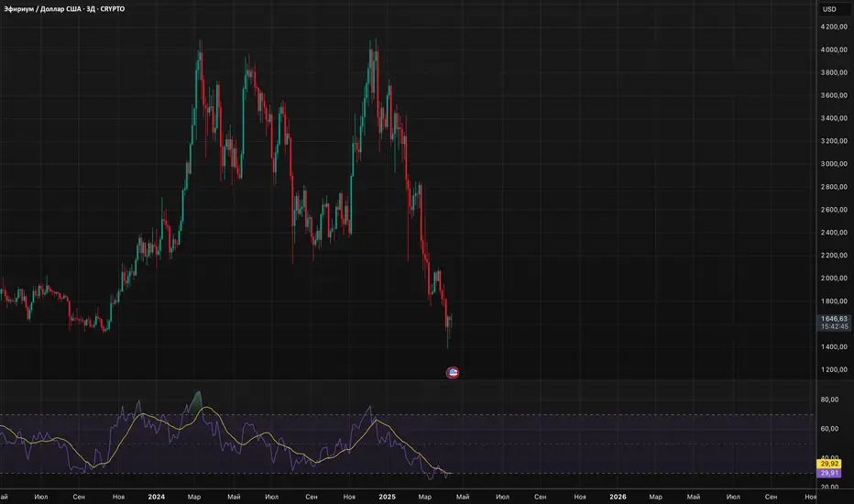Click the 2000,00 price scale label
Viewport: 854px width, 504px height.
[x=834, y=279]
